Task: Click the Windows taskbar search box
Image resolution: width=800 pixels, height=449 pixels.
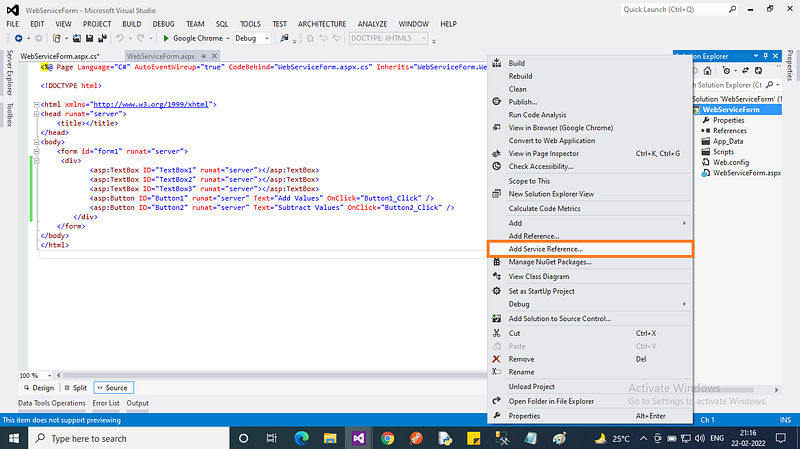Action: click(x=129, y=438)
